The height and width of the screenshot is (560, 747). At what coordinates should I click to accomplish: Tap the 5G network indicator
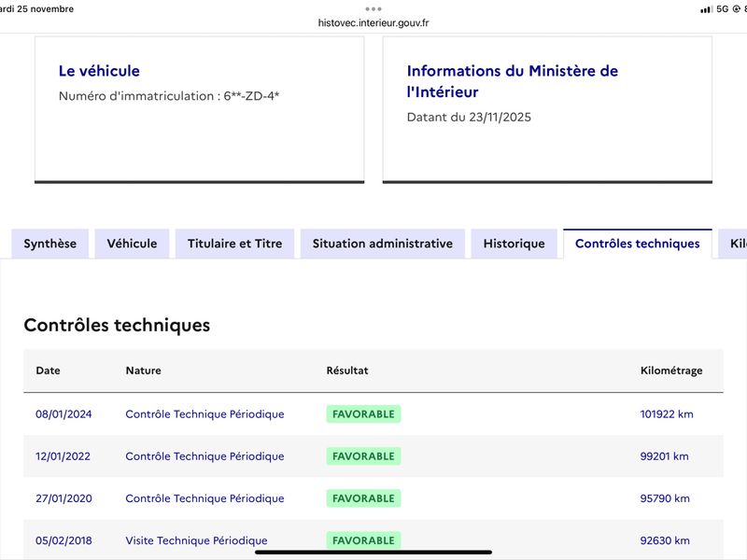(x=722, y=9)
